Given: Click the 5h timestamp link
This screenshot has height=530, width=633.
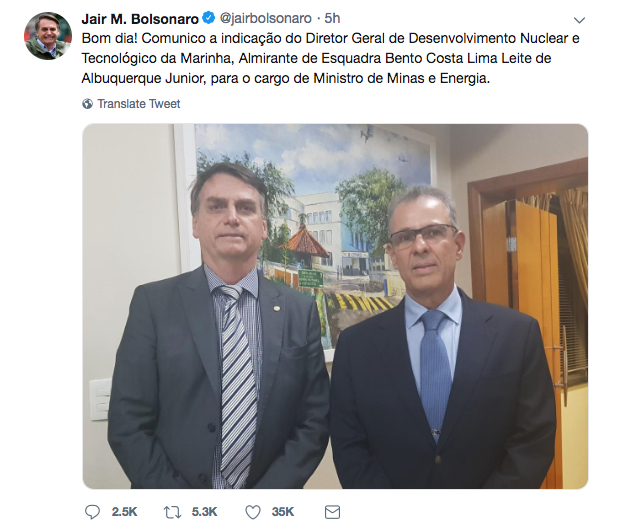Looking at the screenshot, I should [x=333, y=19].
